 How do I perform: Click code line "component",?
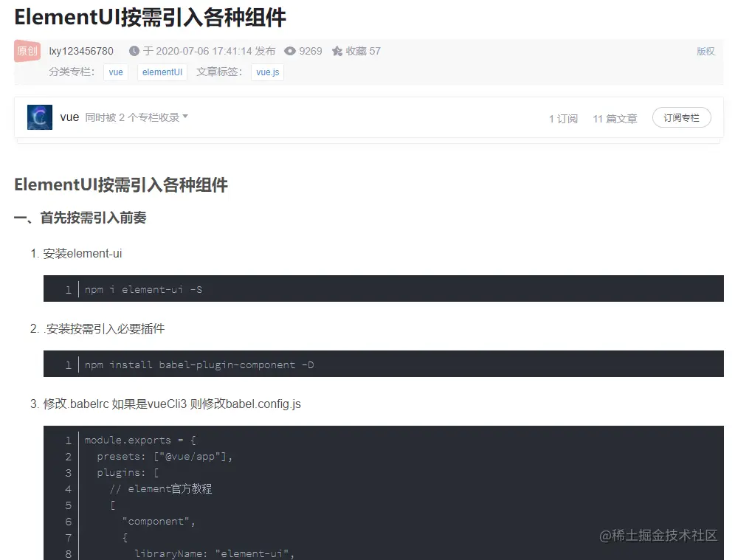pos(159,521)
